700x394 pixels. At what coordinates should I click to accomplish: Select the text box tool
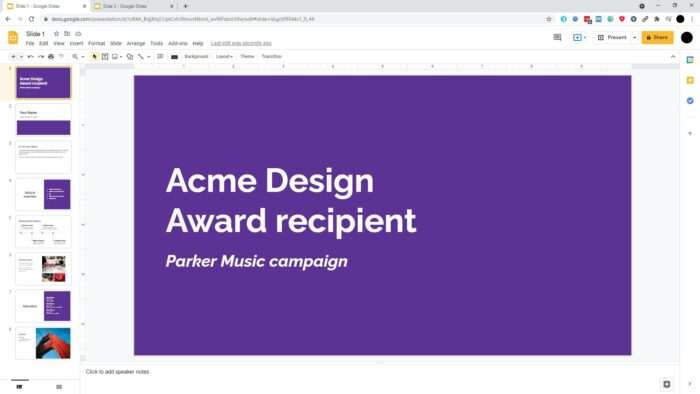105,57
